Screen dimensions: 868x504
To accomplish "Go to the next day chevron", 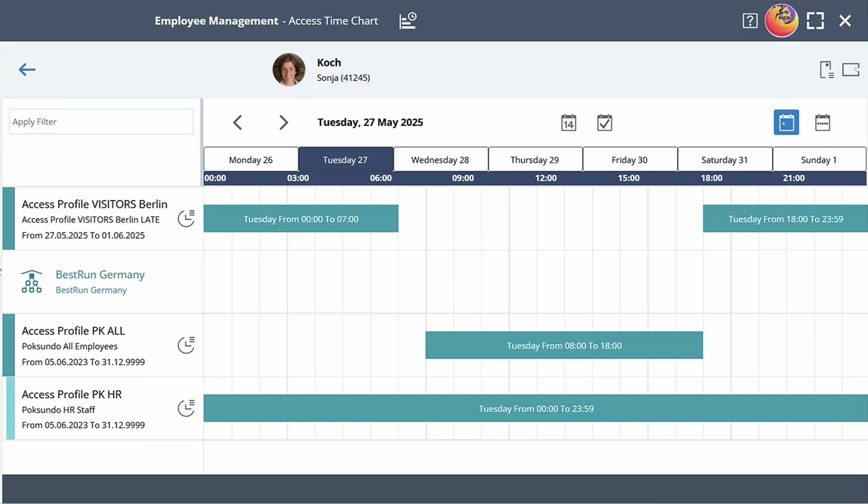I will [x=284, y=122].
